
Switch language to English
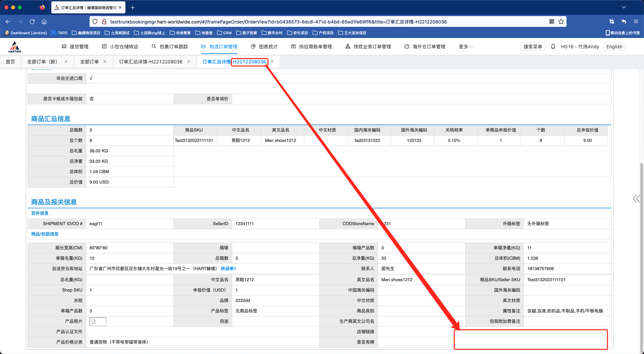click(x=614, y=47)
